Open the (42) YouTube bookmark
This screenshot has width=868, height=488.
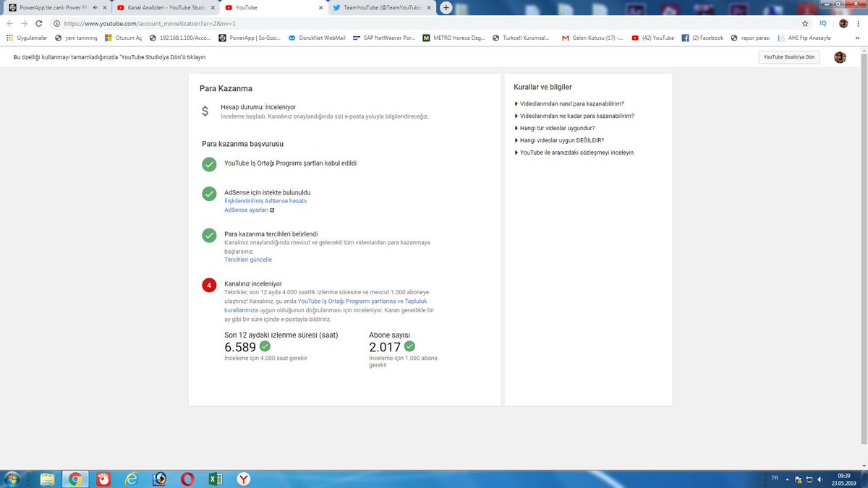point(653,38)
